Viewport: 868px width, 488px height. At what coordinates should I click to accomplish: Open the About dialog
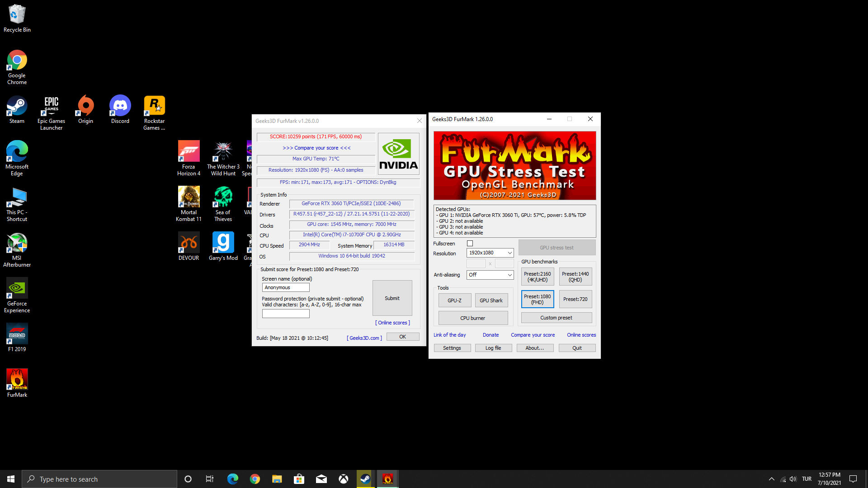tap(535, 348)
